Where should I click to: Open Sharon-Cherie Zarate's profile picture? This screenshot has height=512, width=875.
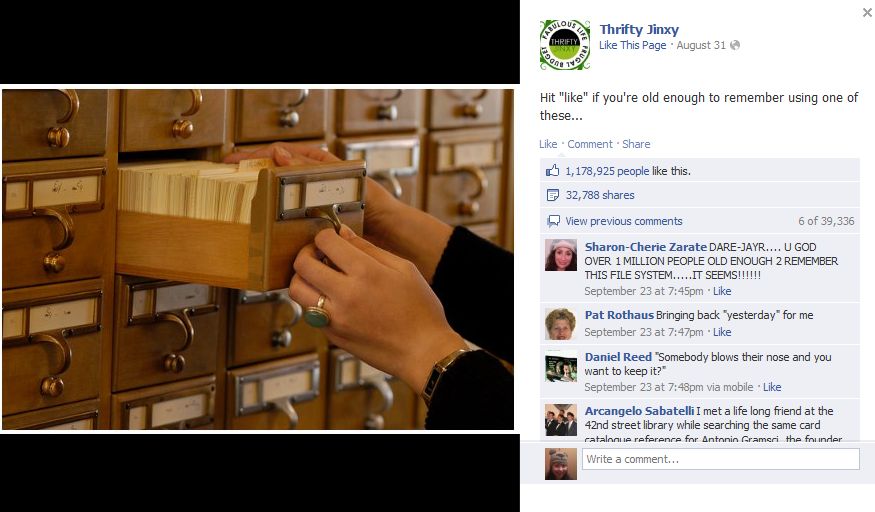pos(561,255)
